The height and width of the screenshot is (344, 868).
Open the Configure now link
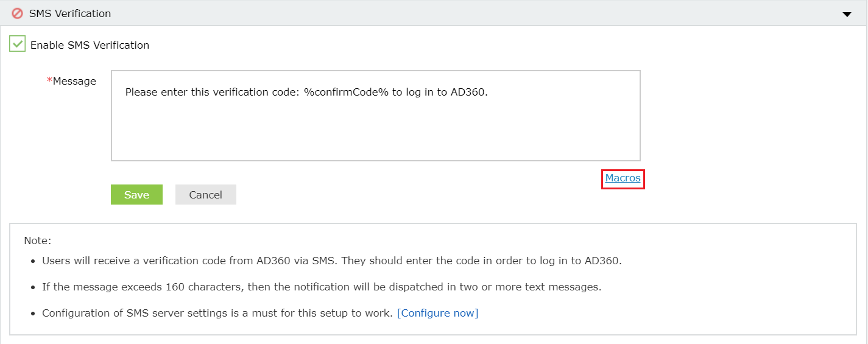437,313
